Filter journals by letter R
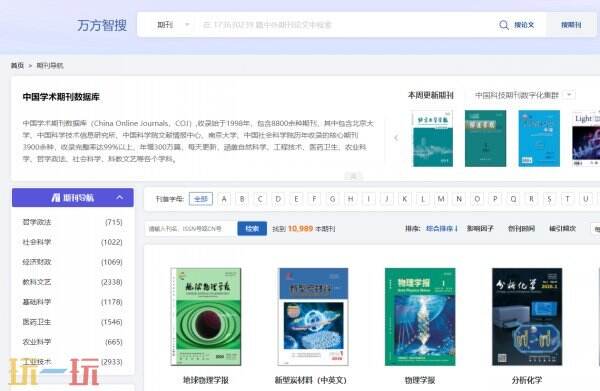600x391 pixels. point(532,199)
